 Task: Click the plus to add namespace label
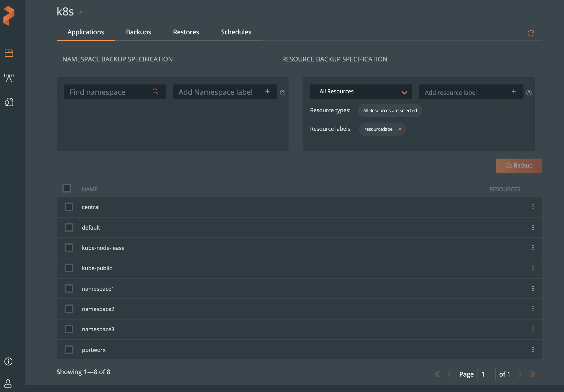click(x=267, y=92)
